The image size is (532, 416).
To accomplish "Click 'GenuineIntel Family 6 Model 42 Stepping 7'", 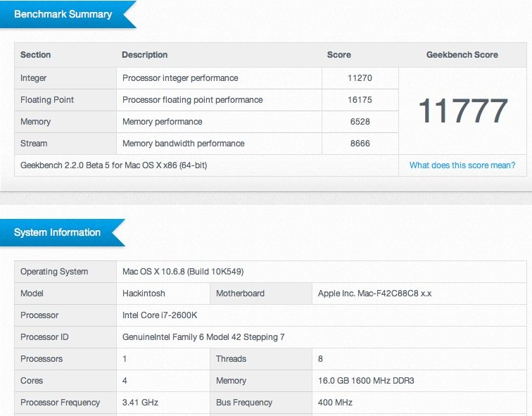I will 203,337.
